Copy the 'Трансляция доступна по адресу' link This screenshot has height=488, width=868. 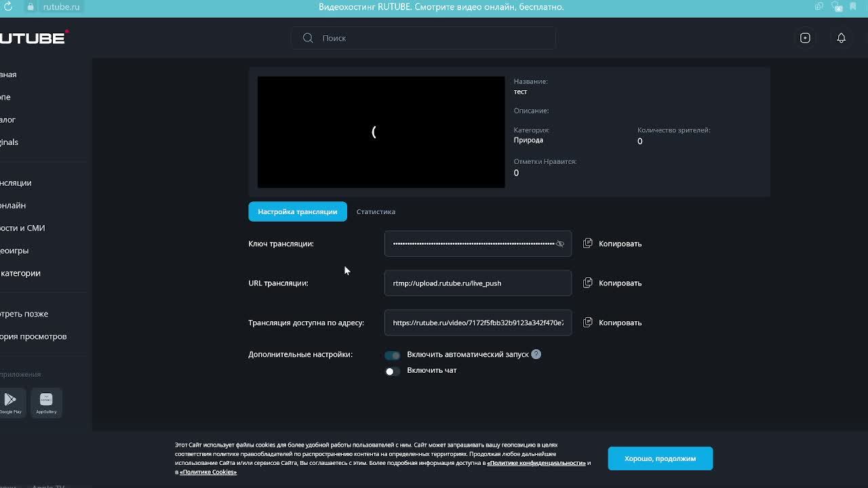click(612, 323)
